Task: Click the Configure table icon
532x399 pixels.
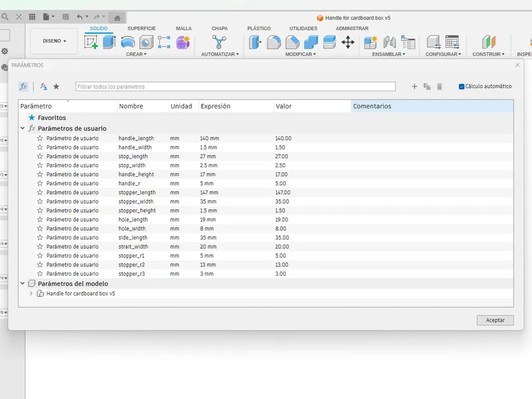Action: (452, 42)
